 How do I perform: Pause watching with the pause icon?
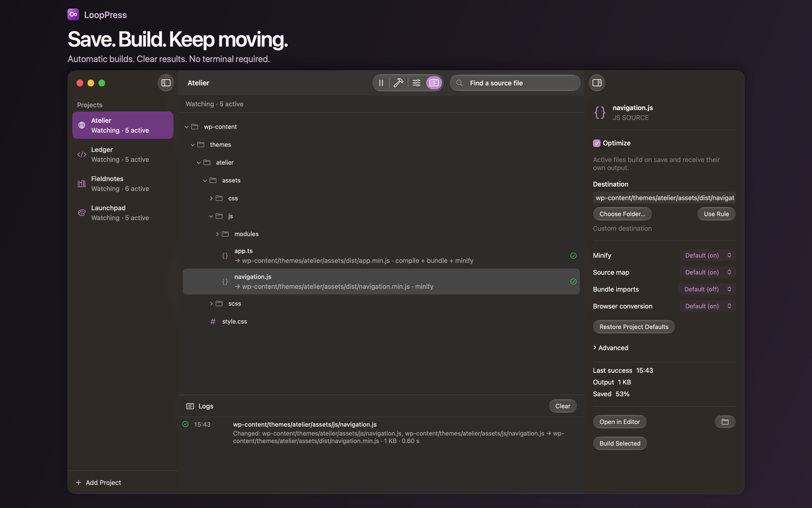pyautogui.click(x=381, y=83)
